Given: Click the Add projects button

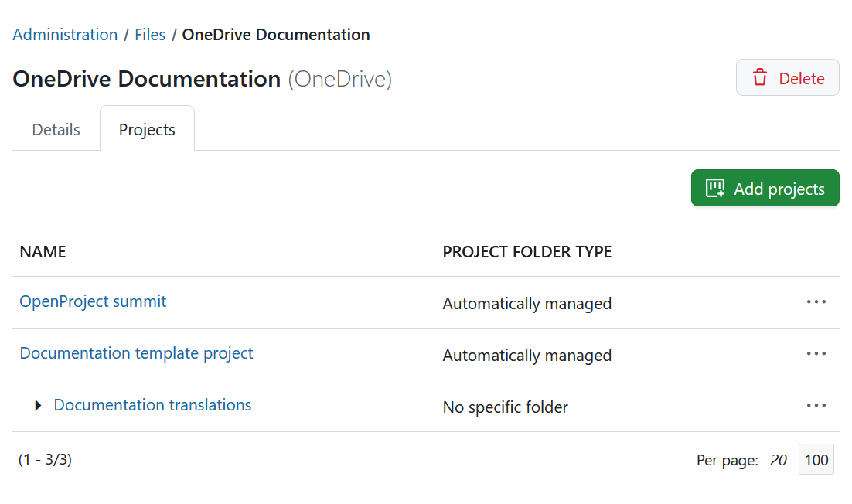Looking at the screenshot, I should pyautogui.click(x=765, y=187).
